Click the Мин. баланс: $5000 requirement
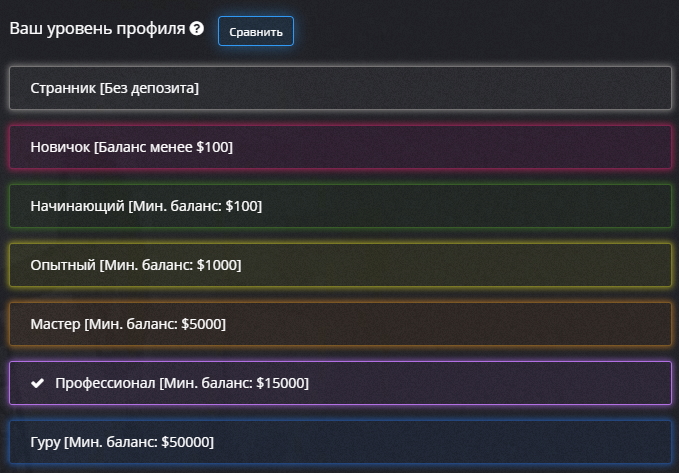The height and width of the screenshot is (473, 679). (x=155, y=324)
